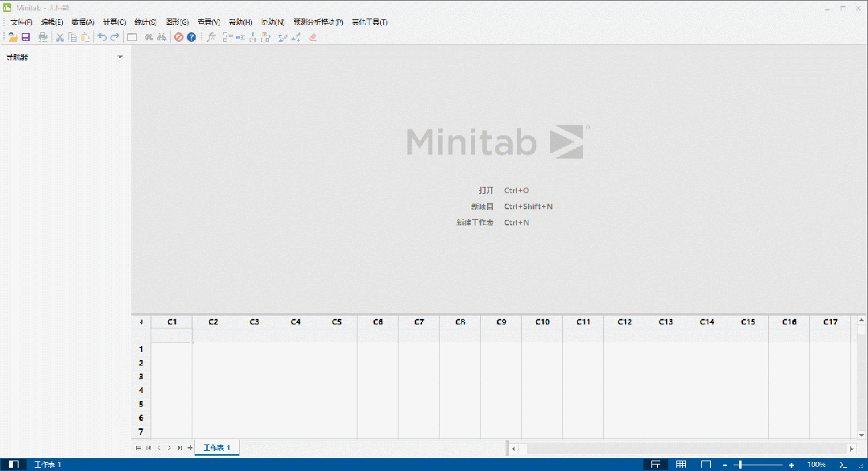Select column header C12
Image resolution: width=868 pixels, height=471 pixels.
[x=625, y=321]
